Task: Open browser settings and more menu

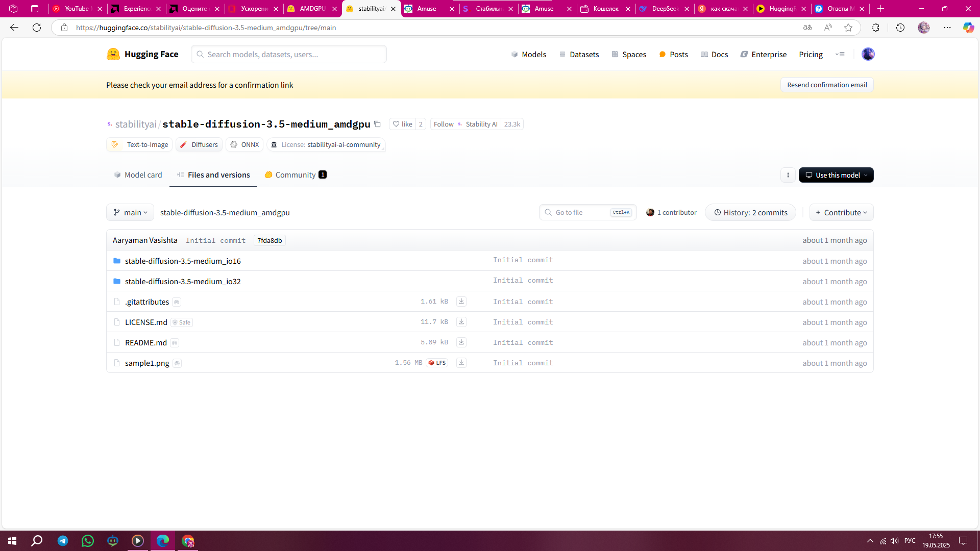Action: (947, 28)
